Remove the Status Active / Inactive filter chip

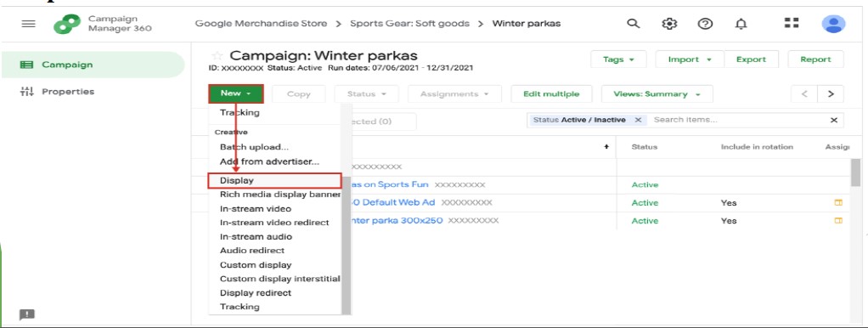pos(638,120)
